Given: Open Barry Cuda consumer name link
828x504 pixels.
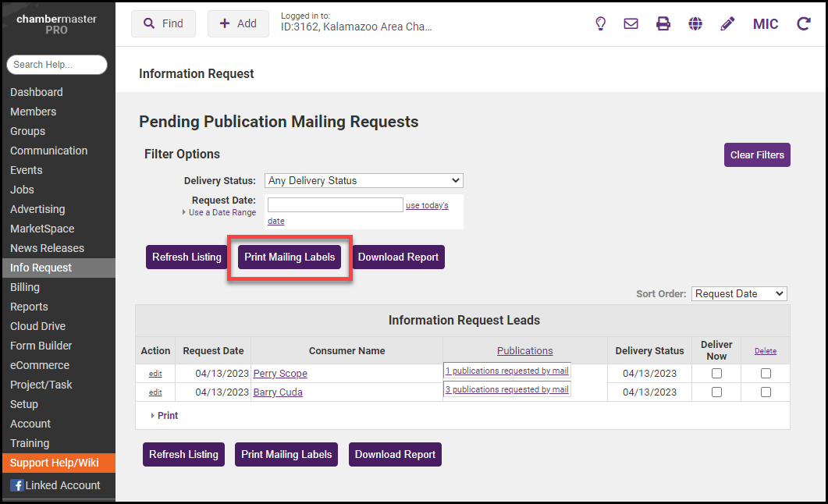Looking at the screenshot, I should point(278,392).
